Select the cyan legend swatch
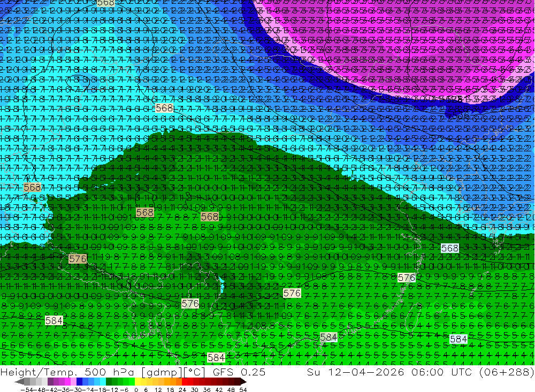535x392 pixels. pos(103,382)
